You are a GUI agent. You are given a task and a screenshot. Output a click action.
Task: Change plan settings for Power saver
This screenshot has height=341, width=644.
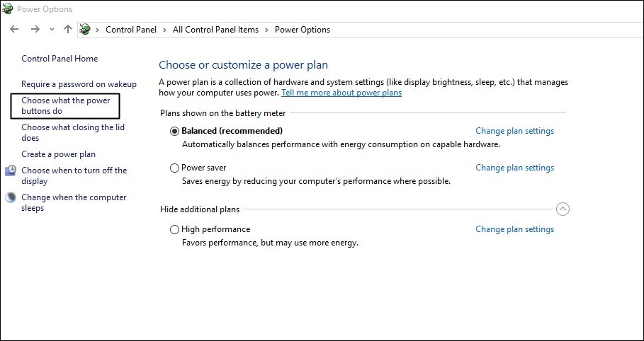[514, 168]
